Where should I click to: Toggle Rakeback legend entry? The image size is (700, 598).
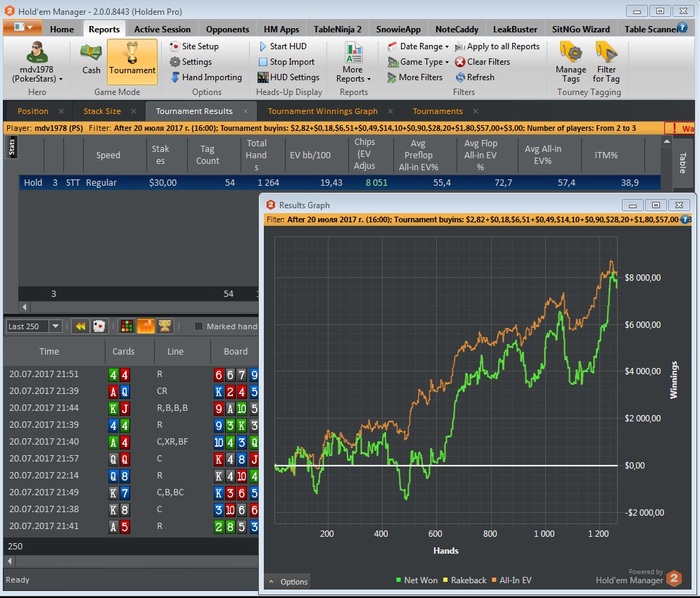tap(464, 580)
